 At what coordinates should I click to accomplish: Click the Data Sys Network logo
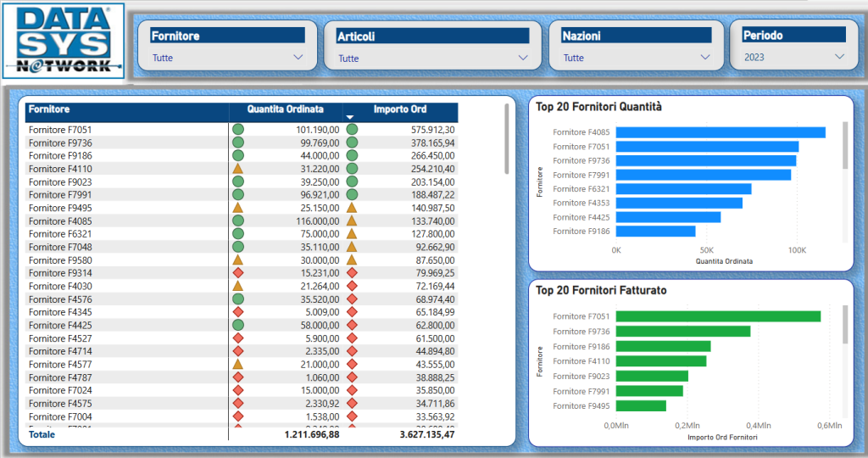[64, 42]
